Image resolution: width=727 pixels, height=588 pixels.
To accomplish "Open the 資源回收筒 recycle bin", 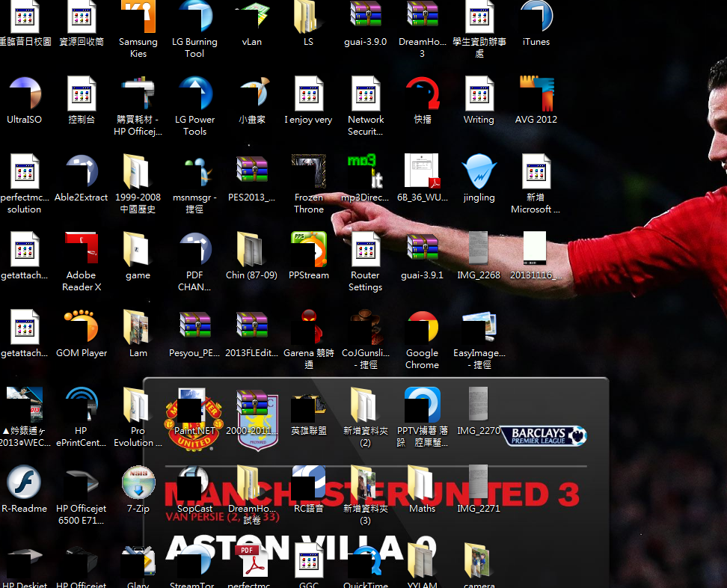I will pyautogui.click(x=81, y=17).
